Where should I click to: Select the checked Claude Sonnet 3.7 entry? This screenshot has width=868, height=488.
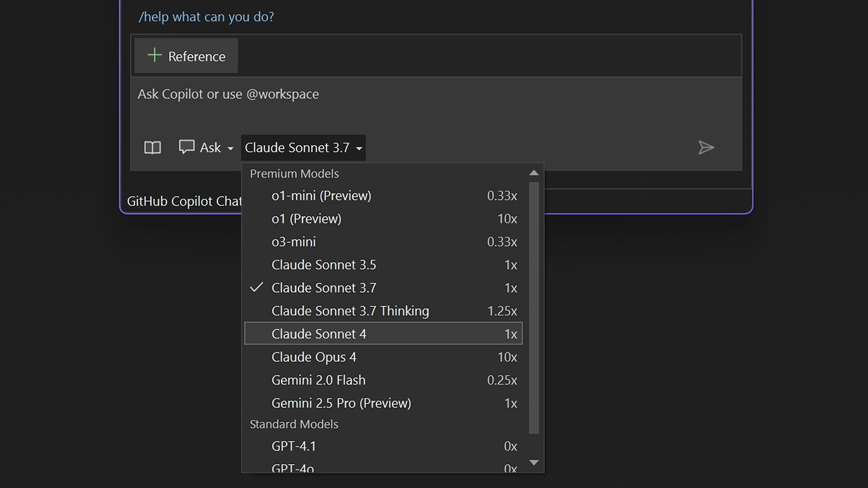click(x=384, y=288)
